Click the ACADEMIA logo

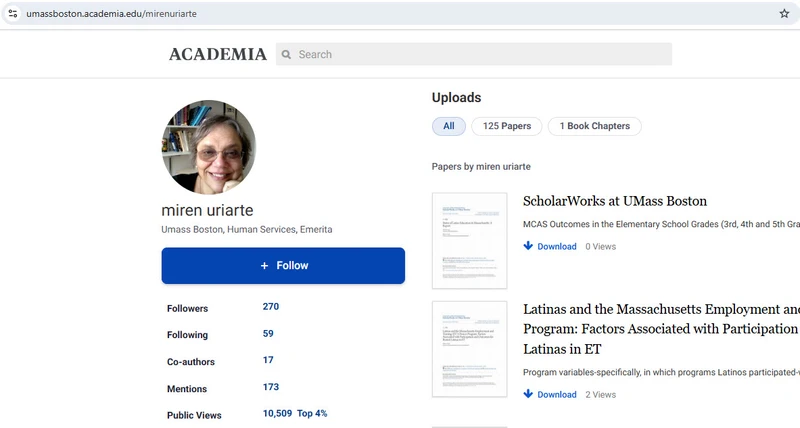click(x=218, y=54)
